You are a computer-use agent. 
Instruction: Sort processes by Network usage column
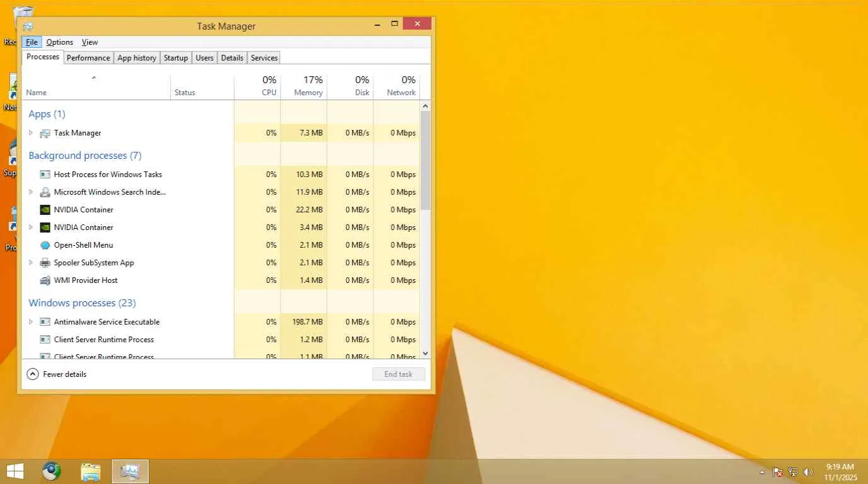397,87
